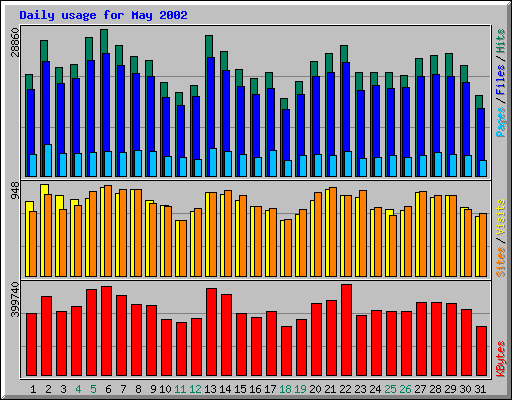This screenshot has width=512, height=400.
Task: Select the red KBytes bar for day 27
Action: pos(421,339)
